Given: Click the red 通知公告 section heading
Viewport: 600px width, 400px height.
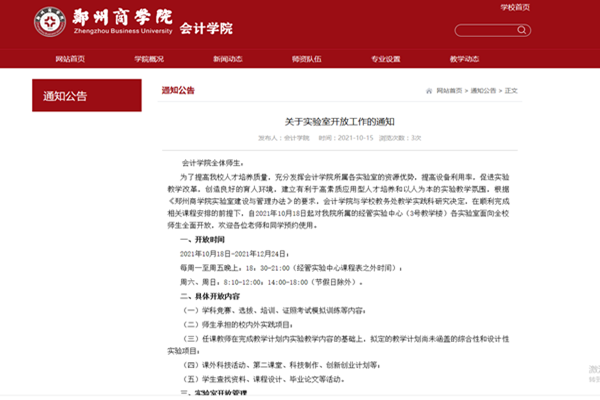Looking at the screenshot, I should [x=178, y=90].
